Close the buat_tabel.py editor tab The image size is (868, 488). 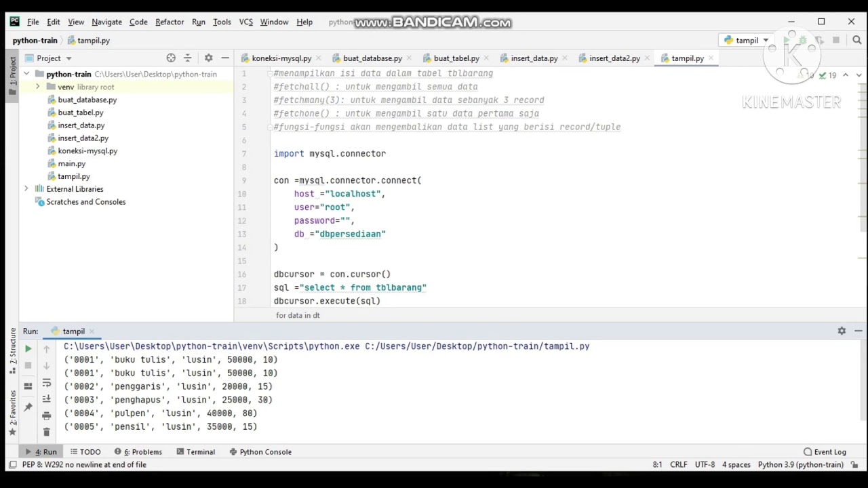(487, 58)
